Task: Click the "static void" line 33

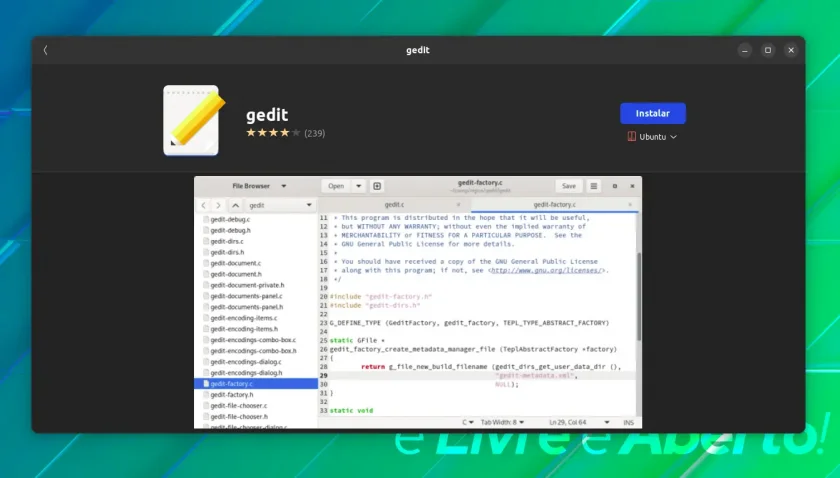Action: (351, 410)
